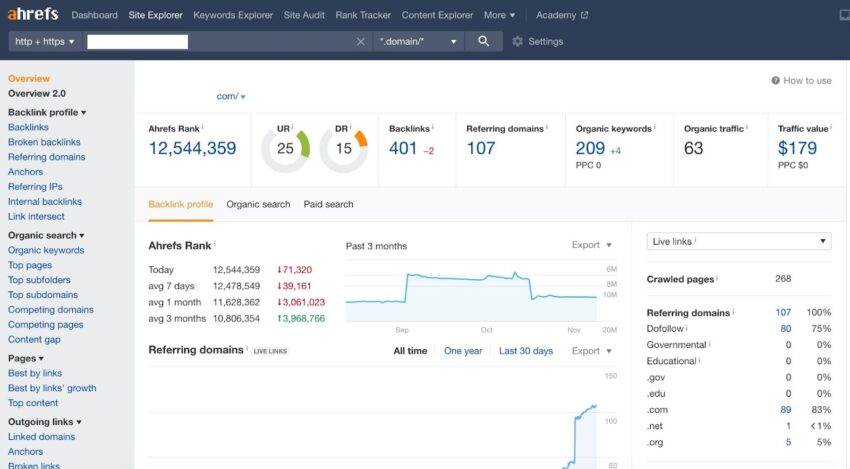The height and width of the screenshot is (469, 850).
Task: Open Settings via gear icon
Action: coord(518,42)
